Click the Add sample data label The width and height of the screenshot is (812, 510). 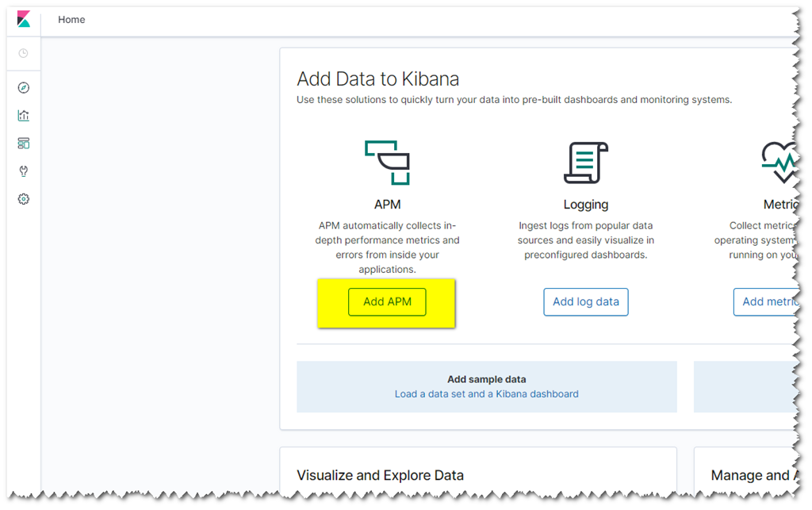coord(487,379)
